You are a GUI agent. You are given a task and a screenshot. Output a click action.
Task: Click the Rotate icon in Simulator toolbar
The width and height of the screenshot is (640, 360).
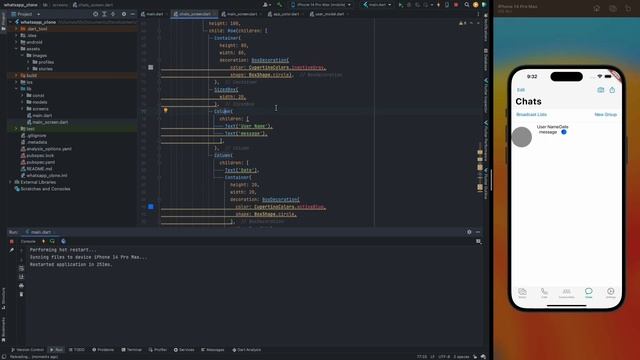coord(628,8)
